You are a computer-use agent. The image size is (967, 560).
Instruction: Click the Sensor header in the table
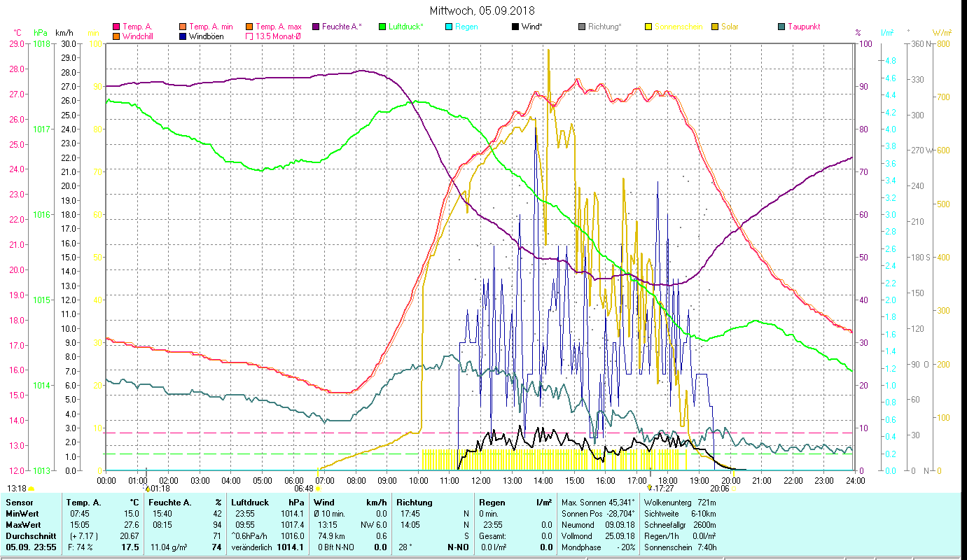tap(19, 503)
